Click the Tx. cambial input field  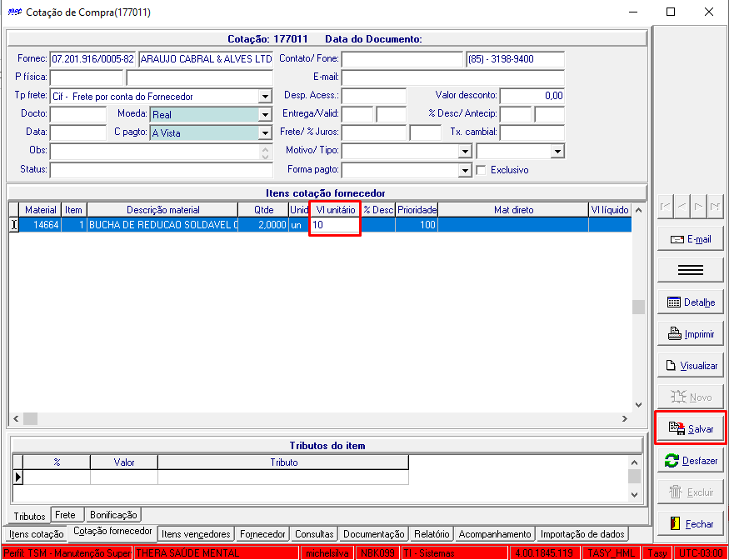532,132
